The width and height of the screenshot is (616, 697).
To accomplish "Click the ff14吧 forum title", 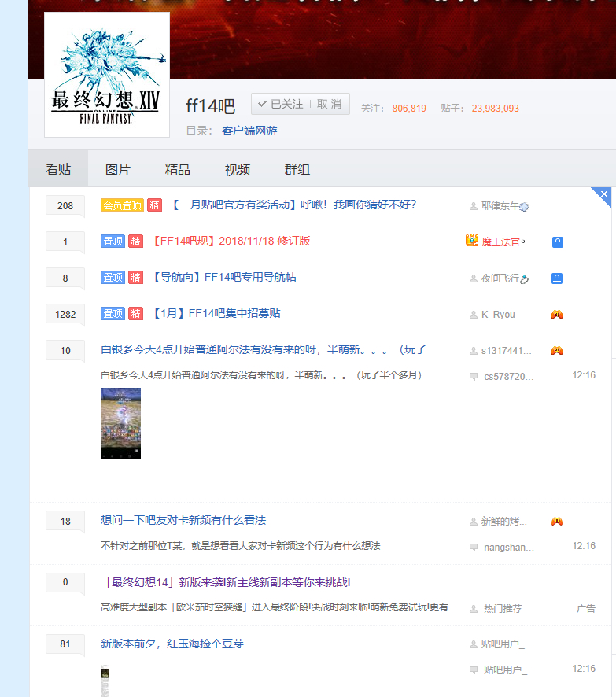I will pos(210,106).
